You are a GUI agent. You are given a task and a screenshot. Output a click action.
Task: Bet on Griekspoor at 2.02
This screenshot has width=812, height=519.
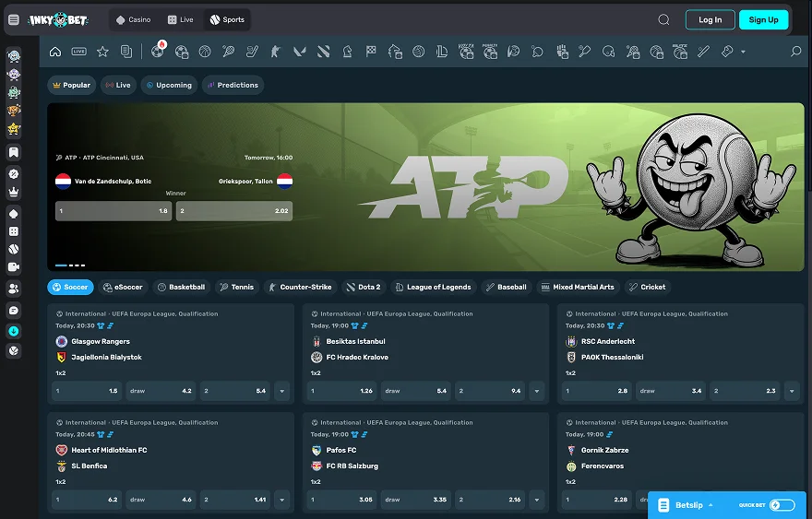pos(234,211)
